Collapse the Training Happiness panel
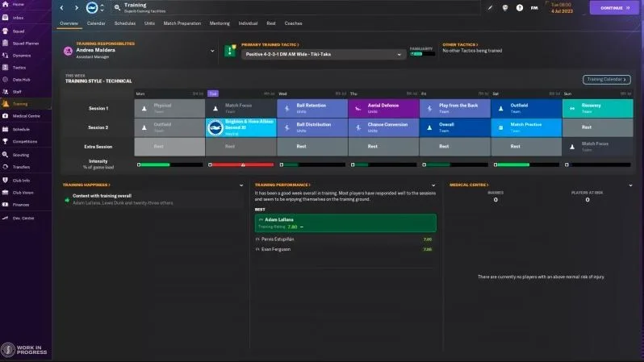Viewport: 644px width, 362px height. pyautogui.click(x=241, y=185)
